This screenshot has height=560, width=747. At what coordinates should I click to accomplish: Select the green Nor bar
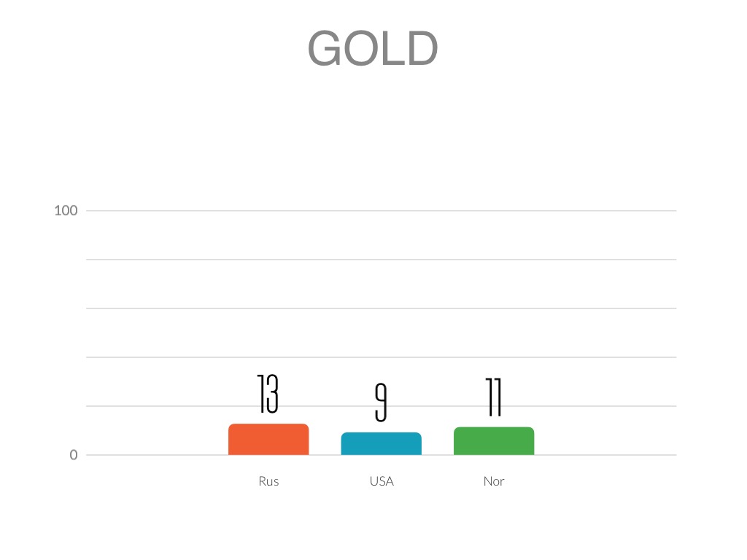494,441
